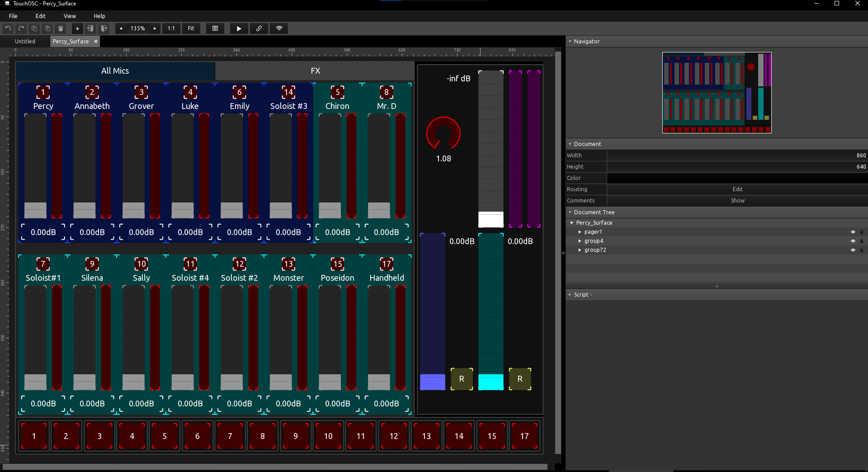Click channel number box 17 above Handheld
This screenshot has height=472, width=868.
pos(387,264)
